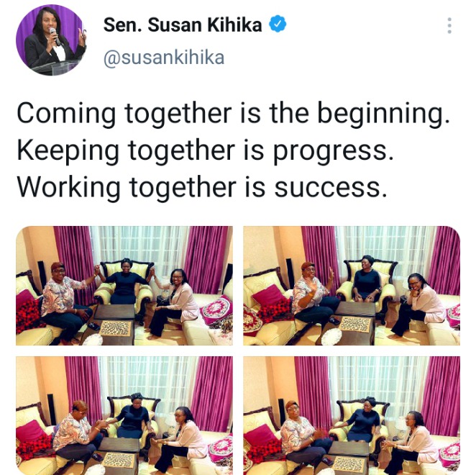476x475 pixels.
Task: Click the word 'success' in the tweet
Action: [327, 189]
